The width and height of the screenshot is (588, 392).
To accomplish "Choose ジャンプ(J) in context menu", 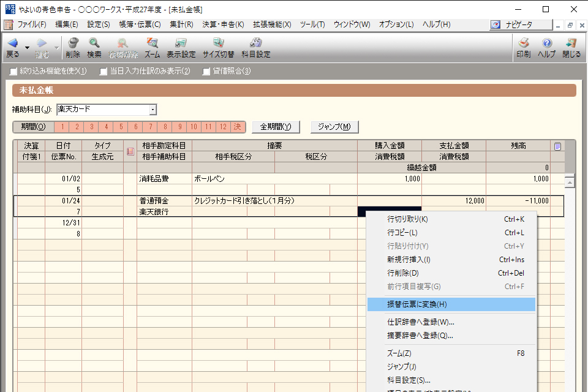I will 451,367.
